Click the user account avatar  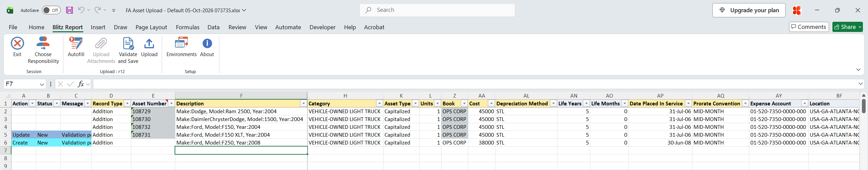(x=796, y=10)
